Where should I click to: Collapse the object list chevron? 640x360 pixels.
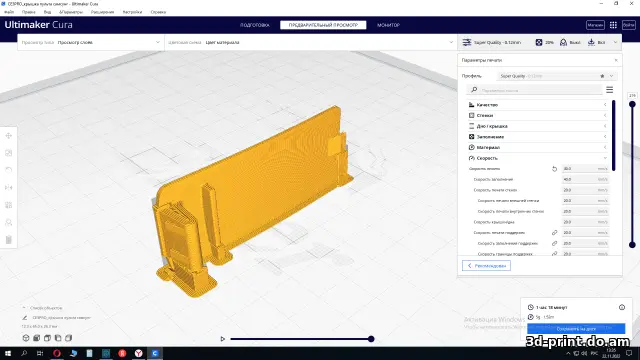[x=24, y=308]
